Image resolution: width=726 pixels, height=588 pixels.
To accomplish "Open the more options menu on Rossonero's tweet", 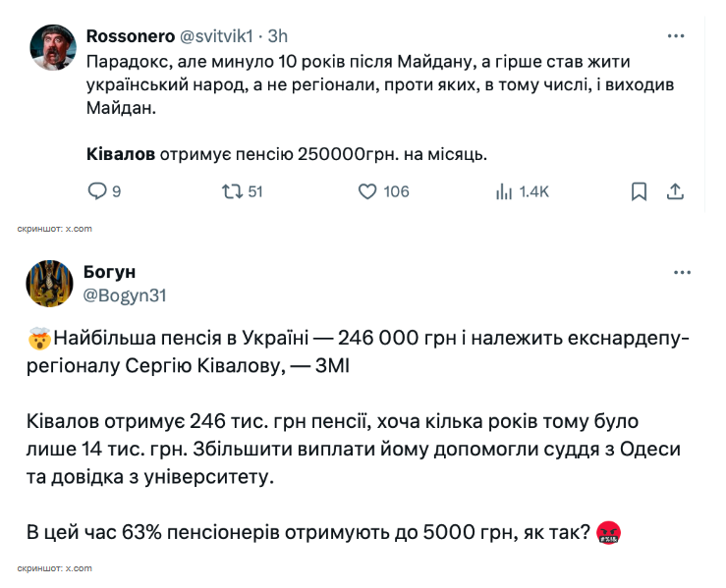I will [676, 35].
